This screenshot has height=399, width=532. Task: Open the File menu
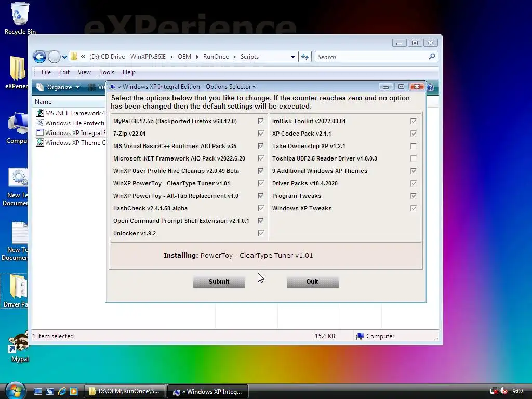[x=46, y=72]
